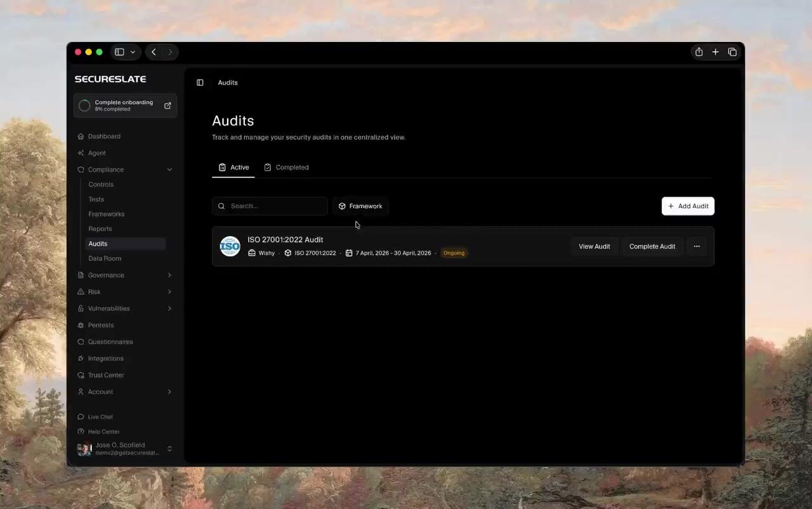Open the Pentests page
The image size is (812, 509).
(101, 325)
